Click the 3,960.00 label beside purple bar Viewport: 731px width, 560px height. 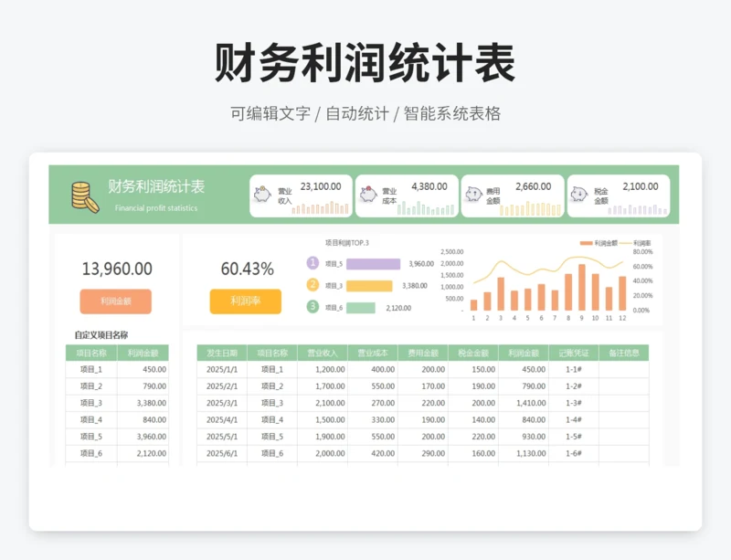(x=421, y=264)
